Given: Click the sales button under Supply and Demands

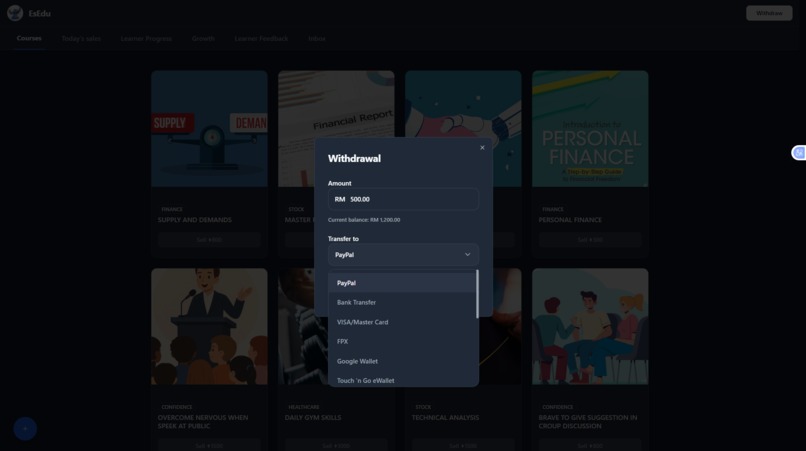Looking at the screenshot, I should coord(209,240).
